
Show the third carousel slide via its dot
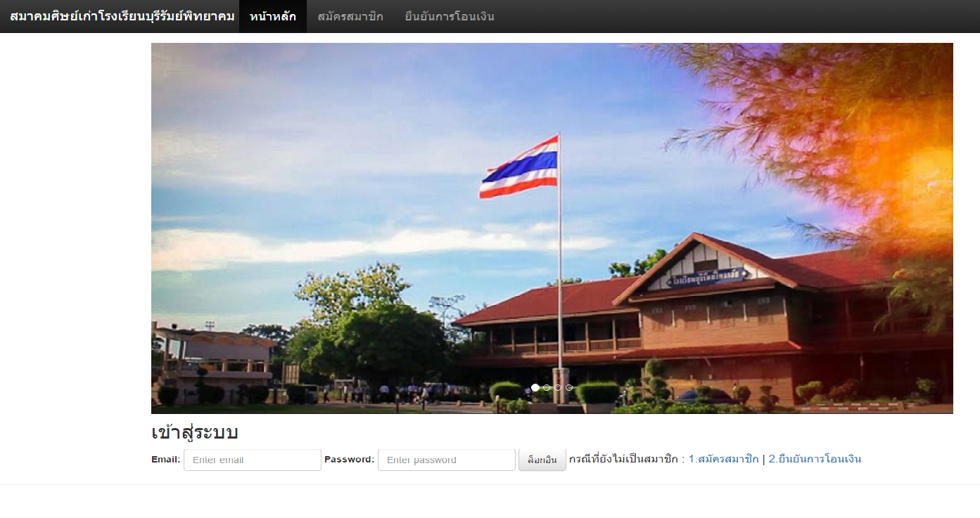click(558, 387)
